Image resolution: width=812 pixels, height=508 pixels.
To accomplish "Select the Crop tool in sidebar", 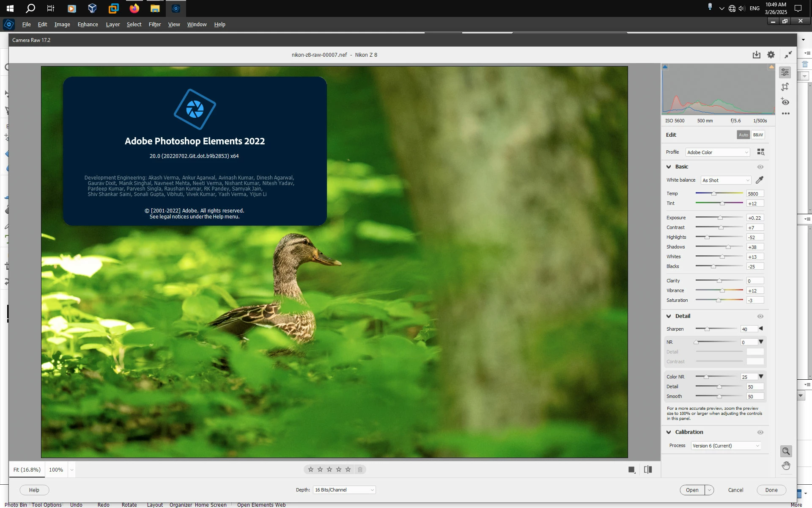I will (785, 87).
